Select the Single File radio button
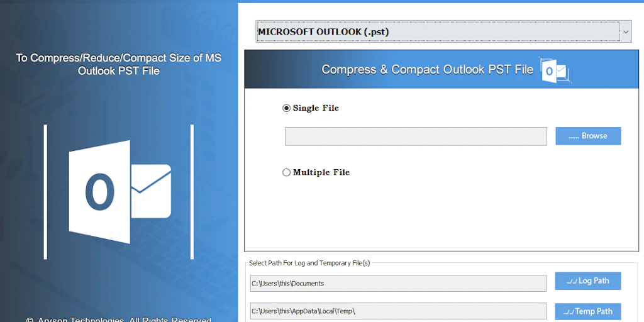This screenshot has width=644, height=322. pos(286,108)
